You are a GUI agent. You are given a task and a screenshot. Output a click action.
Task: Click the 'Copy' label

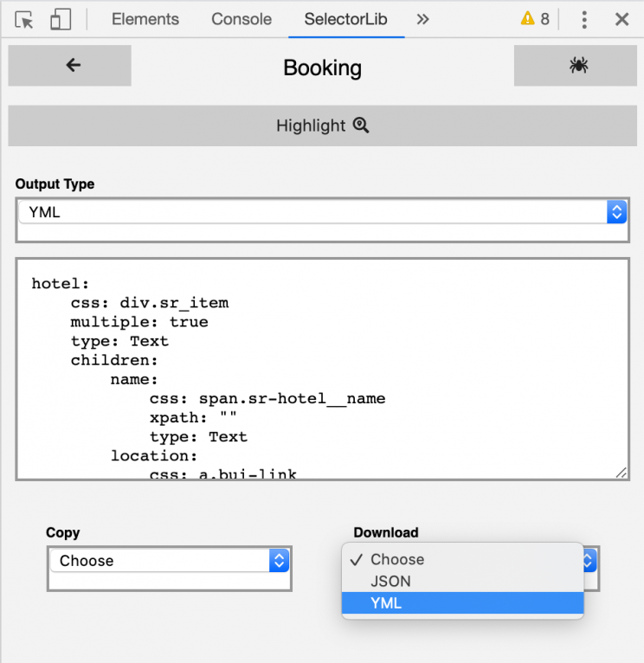(x=63, y=532)
